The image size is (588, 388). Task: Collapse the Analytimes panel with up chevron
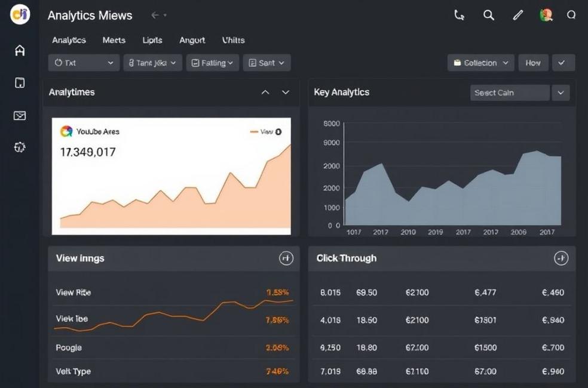click(265, 93)
